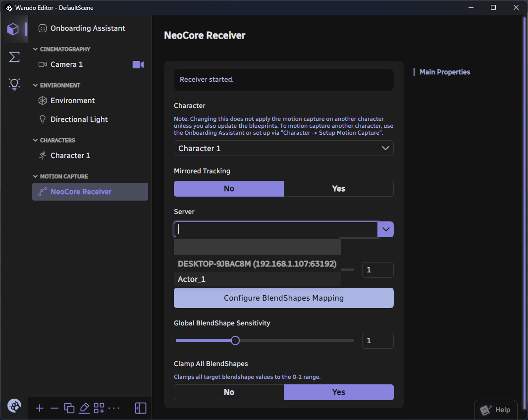This screenshot has width=528, height=420.
Task: Click the Server dropdown arrow button
Action: [385, 229]
